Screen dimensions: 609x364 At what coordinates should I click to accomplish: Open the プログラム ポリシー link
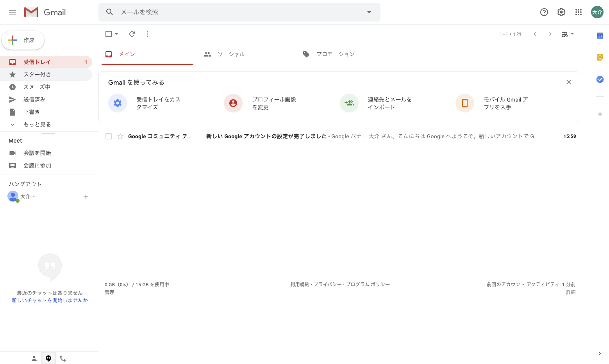(x=368, y=284)
